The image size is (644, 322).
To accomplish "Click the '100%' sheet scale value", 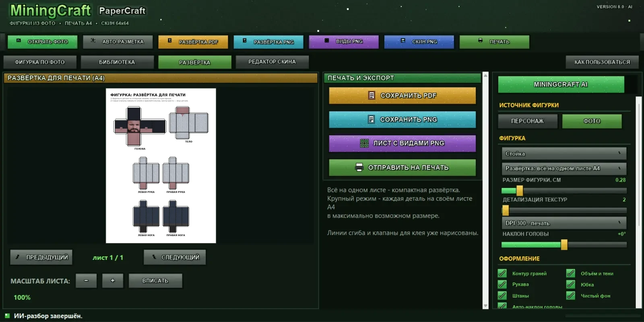I will coord(22,297).
